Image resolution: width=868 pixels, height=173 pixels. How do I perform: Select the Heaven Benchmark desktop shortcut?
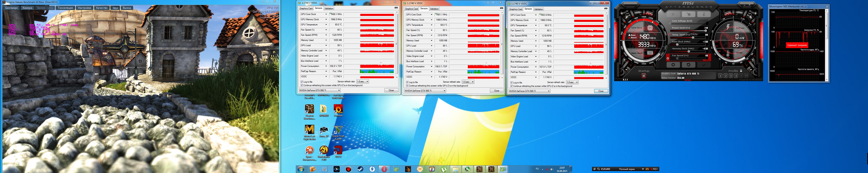click(309, 112)
